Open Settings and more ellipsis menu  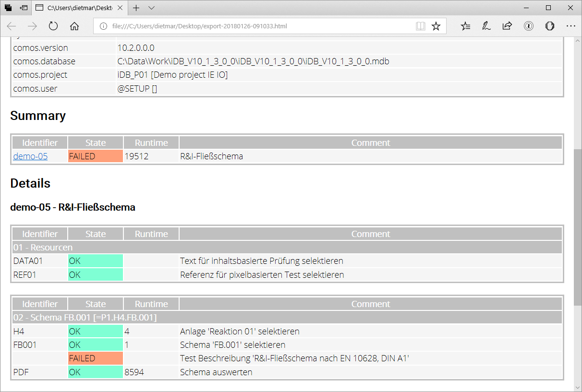[x=570, y=26]
